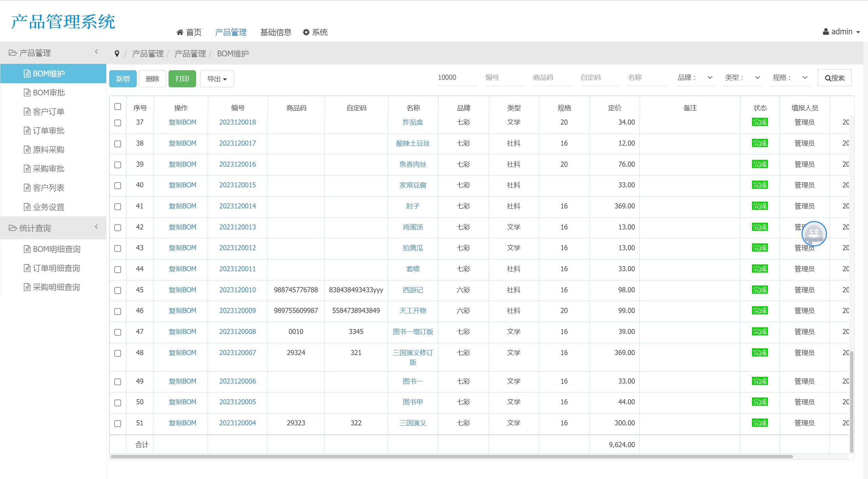Click the folder icon beside sidebar 产品管理
This screenshot has width=868, height=479.
(x=13, y=53)
